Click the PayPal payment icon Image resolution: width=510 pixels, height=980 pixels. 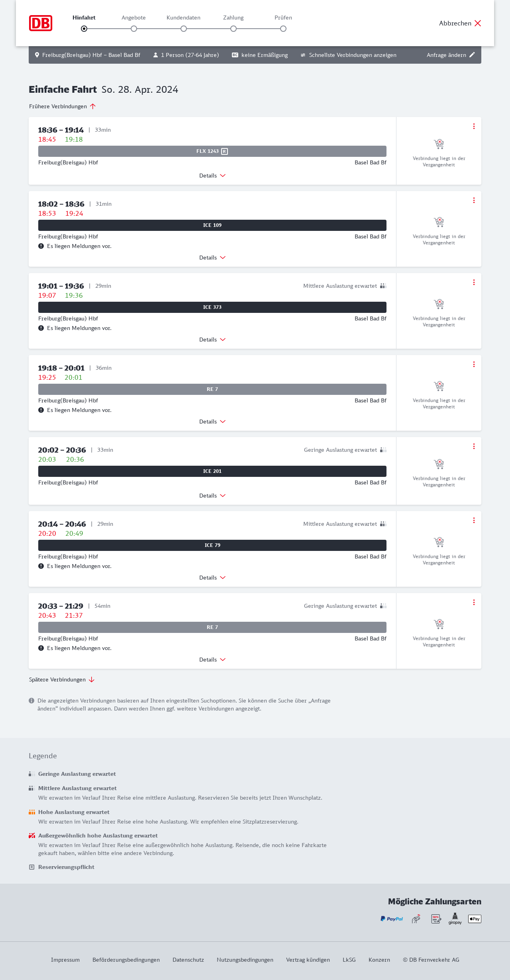tap(392, 919)
